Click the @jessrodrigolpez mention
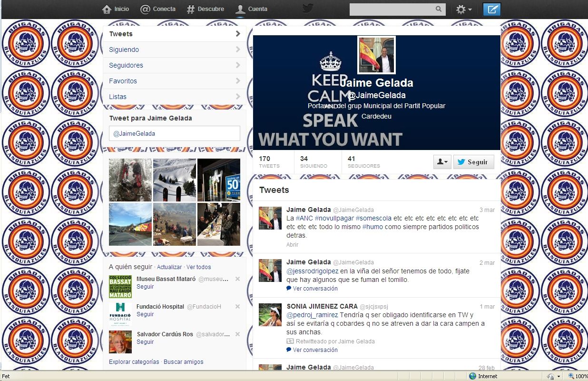 (x=313, y=271)
